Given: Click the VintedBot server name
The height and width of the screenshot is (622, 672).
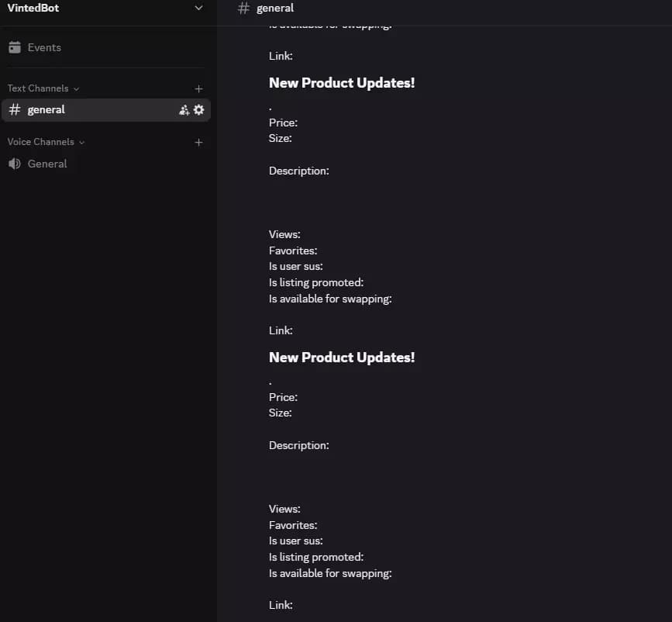Looking at the screenshot, I should 33,8.
